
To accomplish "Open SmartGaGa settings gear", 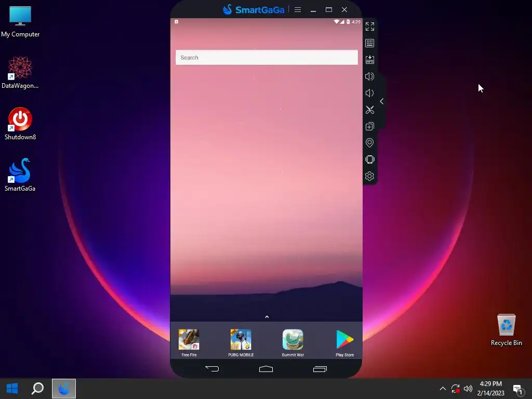I will pos(369,176).
